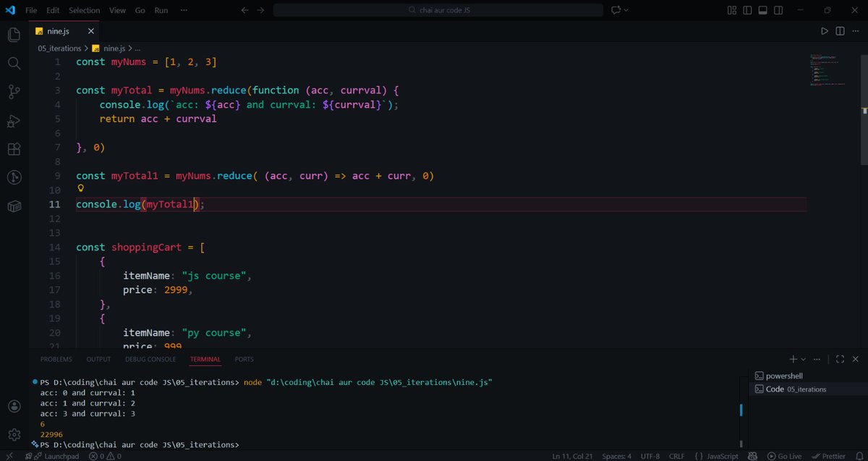Open the terminal launch profile dropdown arrow
The width and height of the screenshot is (868, 461).
pos(804,359)
